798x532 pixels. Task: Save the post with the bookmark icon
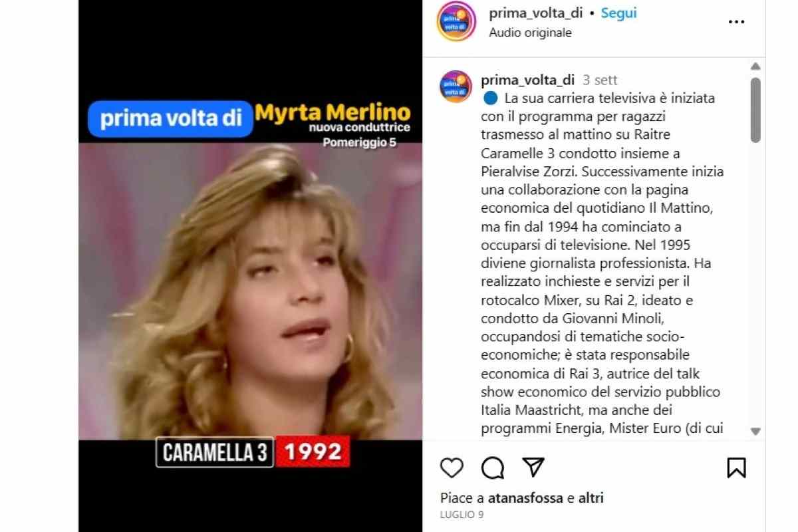[x=736, y=468]
